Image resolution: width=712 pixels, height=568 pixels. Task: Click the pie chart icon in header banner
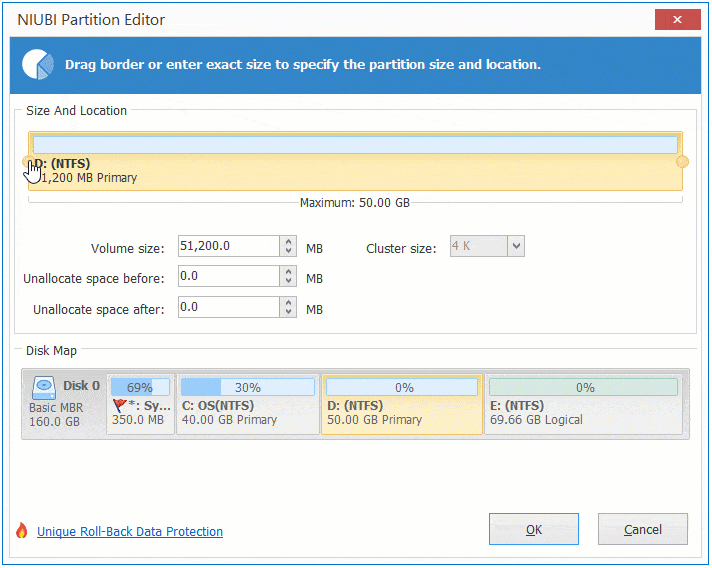pyautogui.click(x=38, y=65)
